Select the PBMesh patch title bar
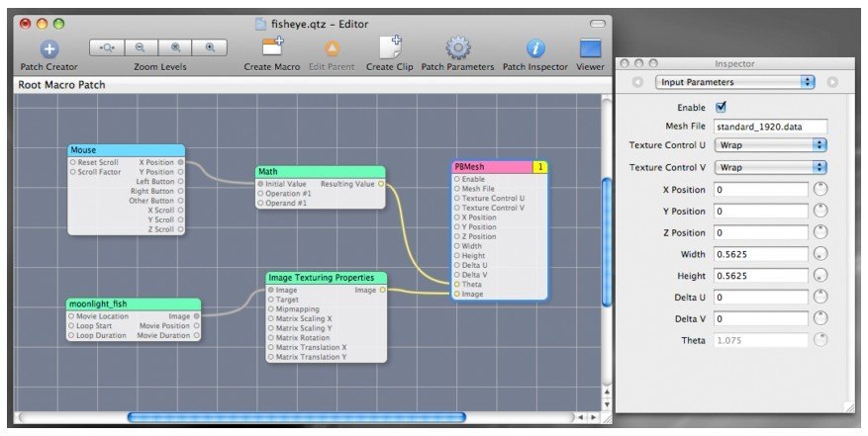868x436 pixels. pos(492,167)
